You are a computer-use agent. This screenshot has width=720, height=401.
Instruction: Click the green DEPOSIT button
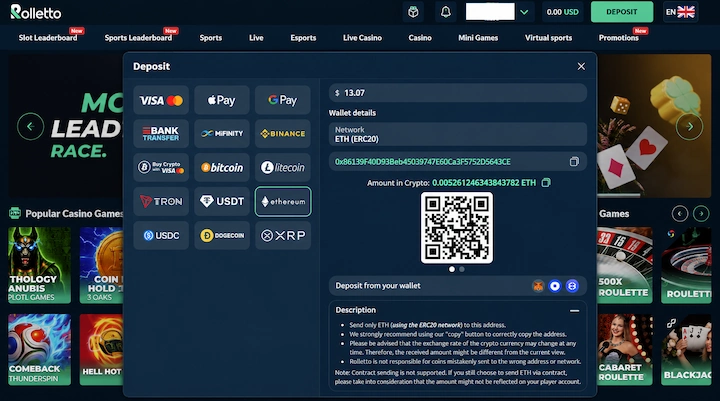point(622,12)
